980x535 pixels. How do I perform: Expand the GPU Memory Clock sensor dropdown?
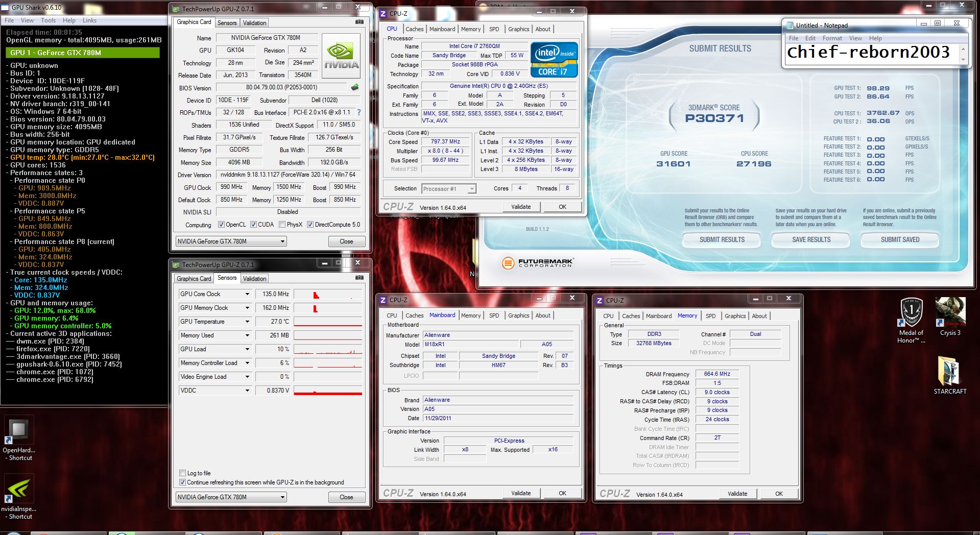[x=247, y=308]
